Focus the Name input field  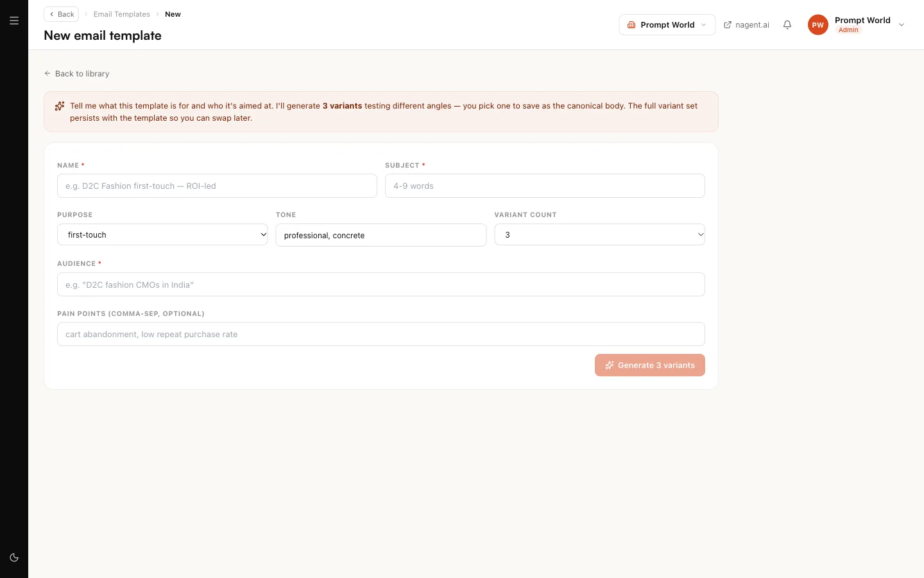217,186
